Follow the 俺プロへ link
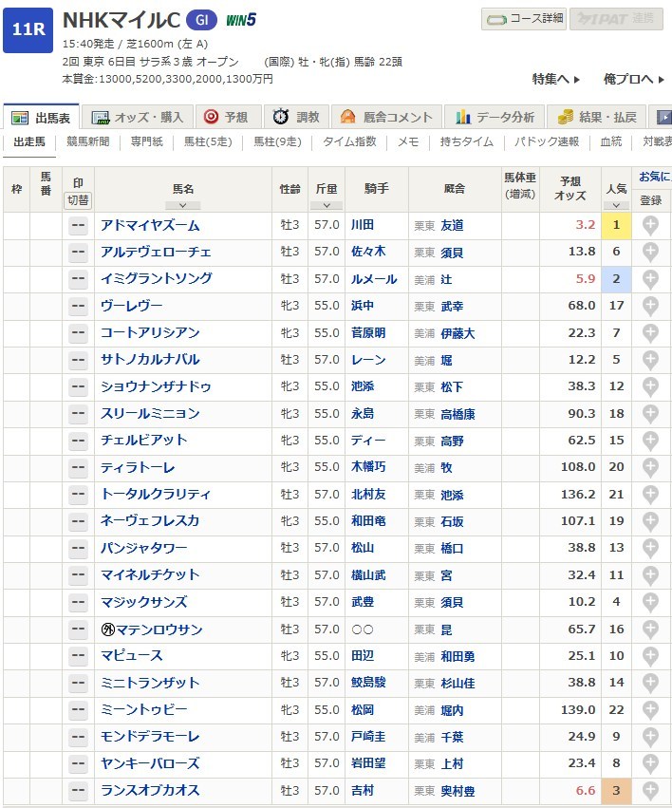Screen dimensions: 672x808 (634, 80)
